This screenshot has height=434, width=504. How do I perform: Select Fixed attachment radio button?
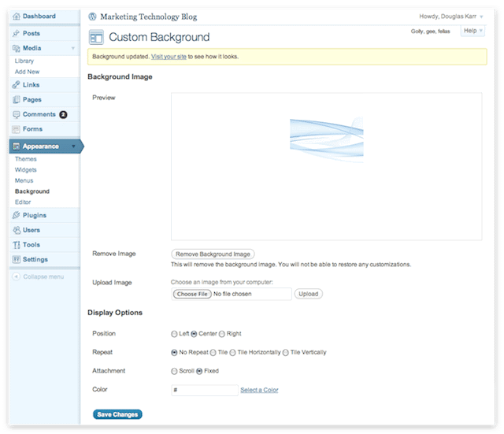(199, 371)
